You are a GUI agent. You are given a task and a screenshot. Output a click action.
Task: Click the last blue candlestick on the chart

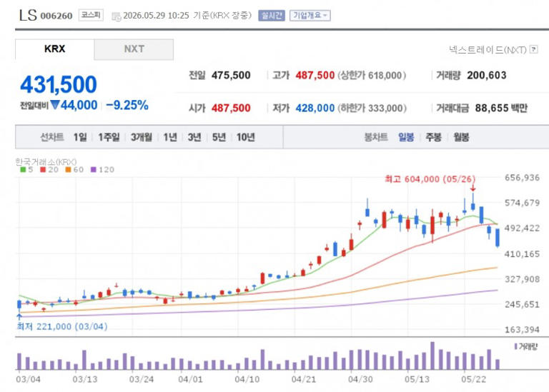tap(498, 238)
